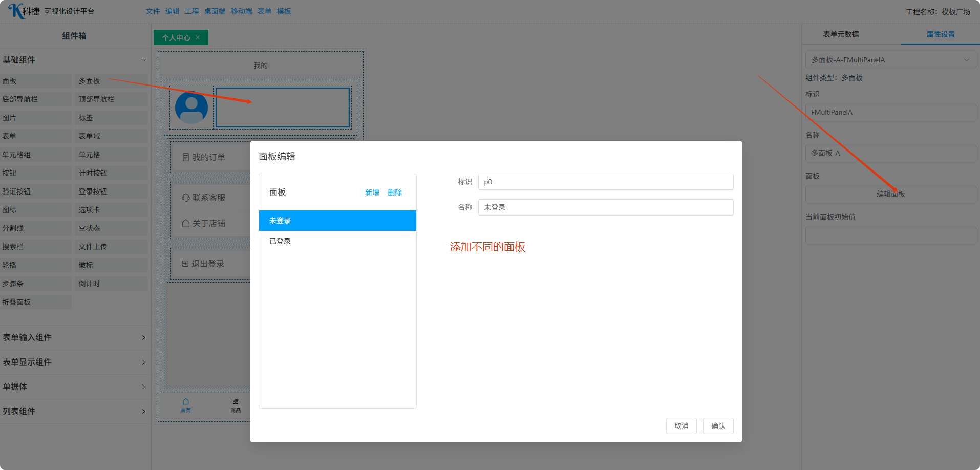
Task: Click 新增 to add a panel
Action: 372,193
